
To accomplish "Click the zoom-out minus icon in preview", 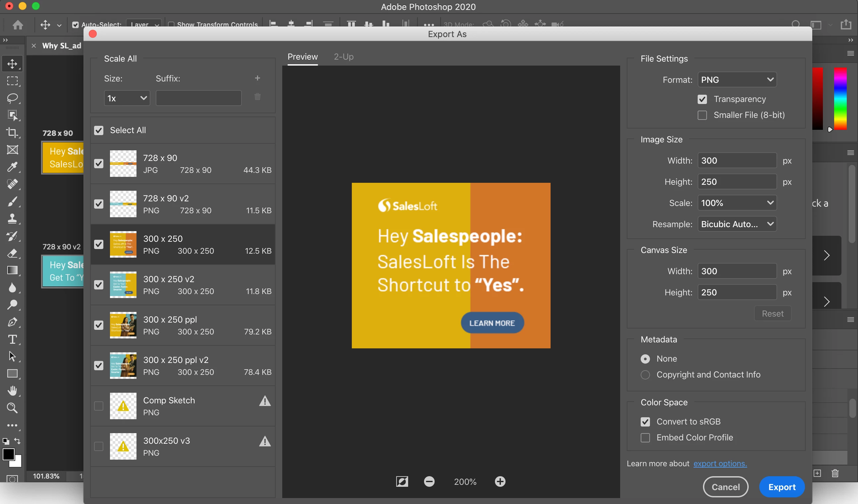I will coord(429,481).
